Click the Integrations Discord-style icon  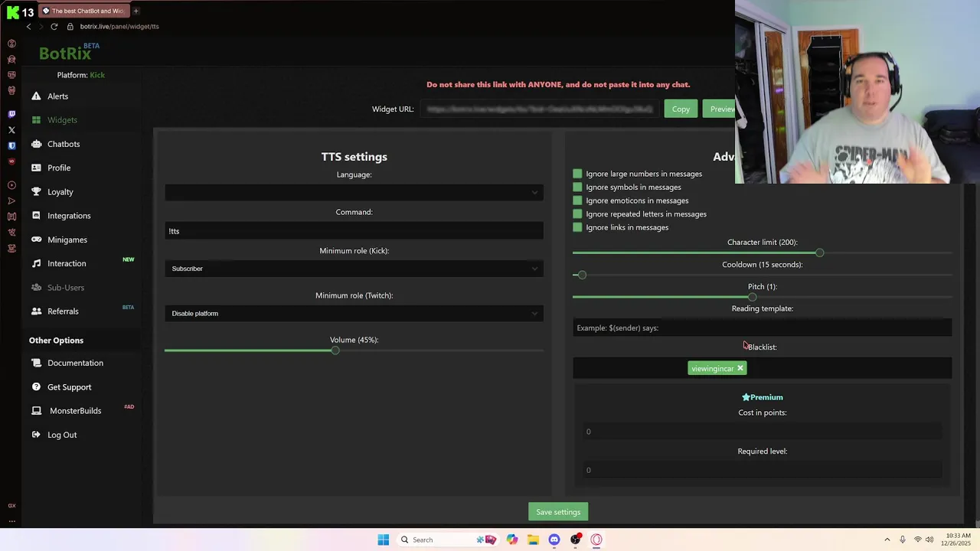36,216
